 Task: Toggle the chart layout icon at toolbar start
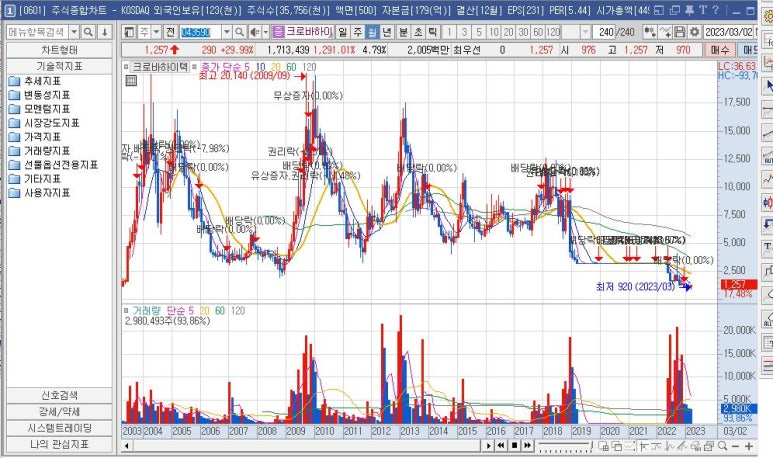tap(129, 32)
